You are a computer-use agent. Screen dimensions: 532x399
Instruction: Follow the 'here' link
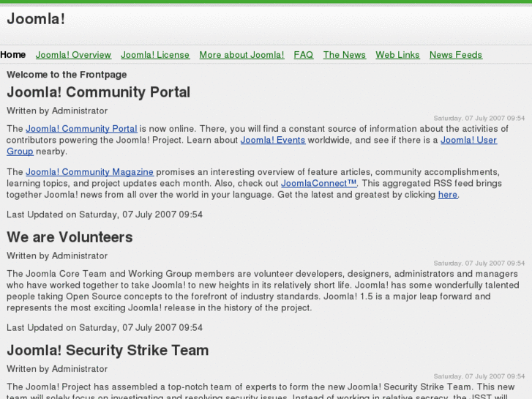coord(448,195)
